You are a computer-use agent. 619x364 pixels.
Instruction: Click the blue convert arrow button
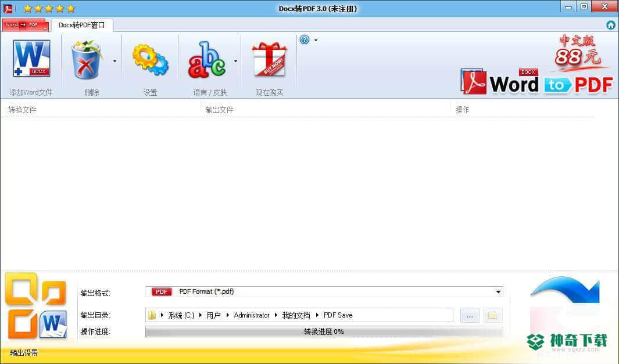click(x=566, y=290)
